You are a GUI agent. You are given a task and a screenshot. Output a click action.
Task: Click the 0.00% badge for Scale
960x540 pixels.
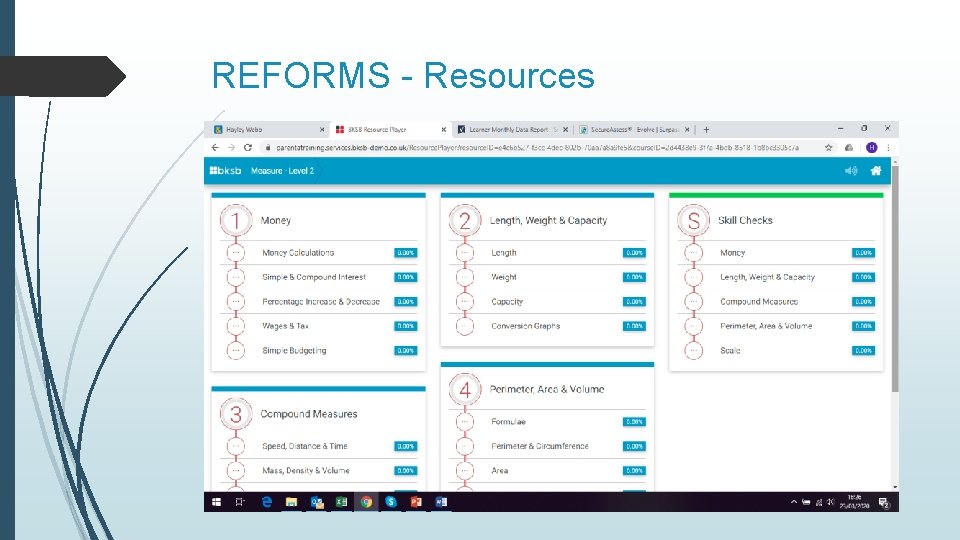863,350
